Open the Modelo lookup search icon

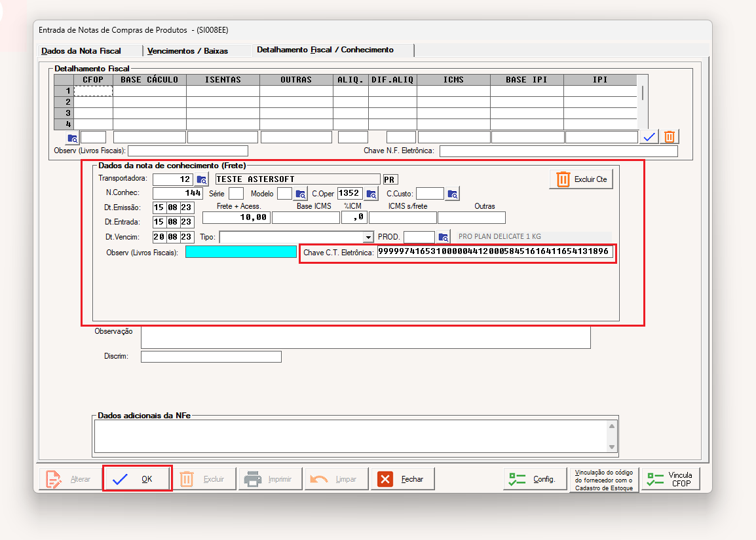tap(301, 194)
